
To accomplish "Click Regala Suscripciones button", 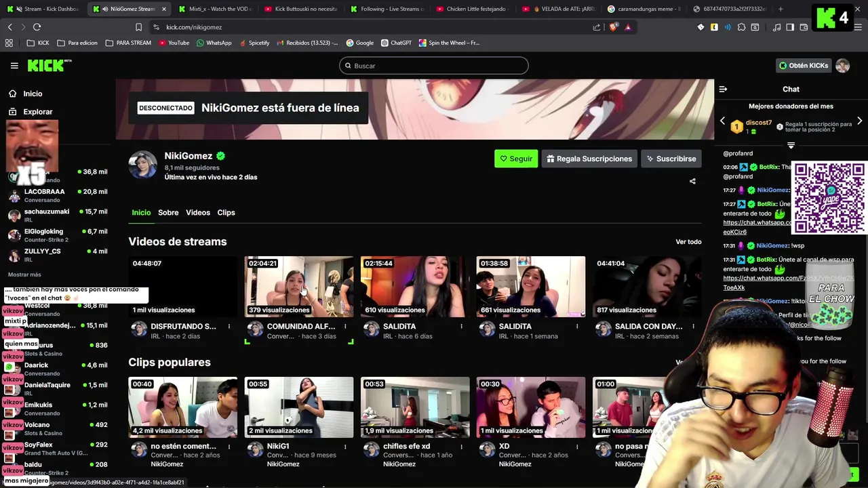I will click(x=589, y=159).
